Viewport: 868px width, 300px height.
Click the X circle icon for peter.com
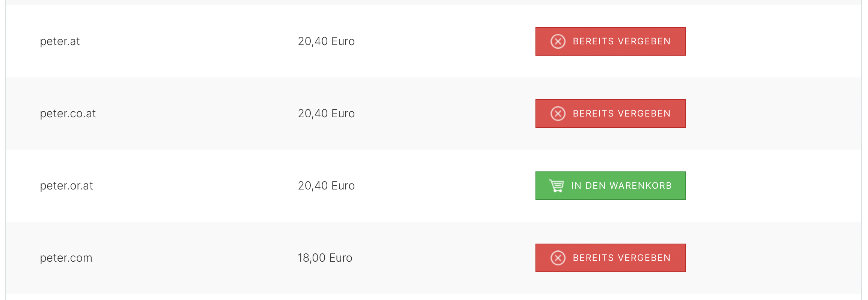(x=558, y=258)
